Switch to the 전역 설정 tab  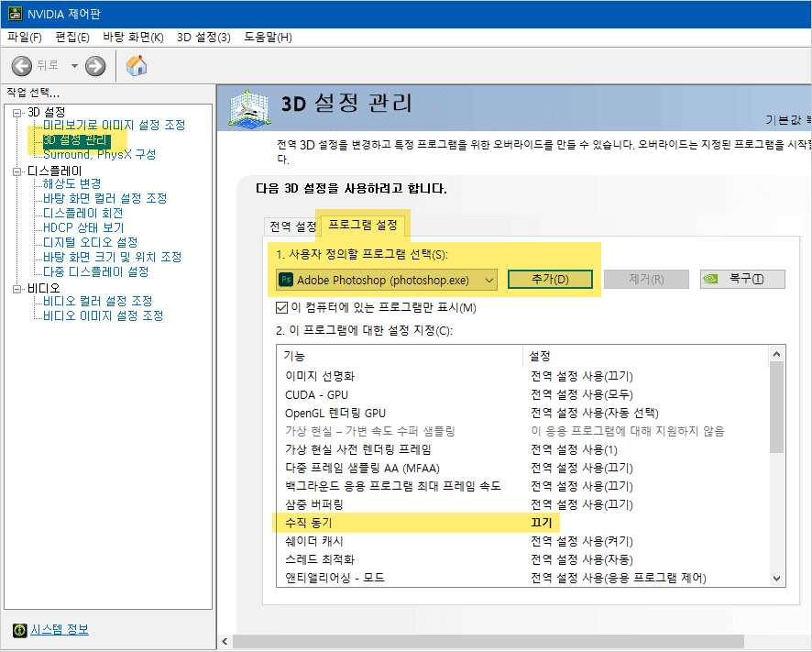[x=292, y=227]
